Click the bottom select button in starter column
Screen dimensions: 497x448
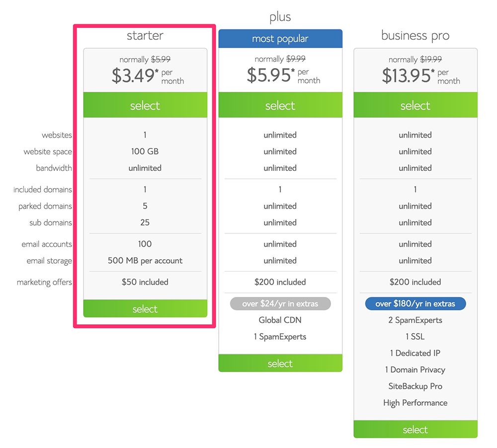145,309
